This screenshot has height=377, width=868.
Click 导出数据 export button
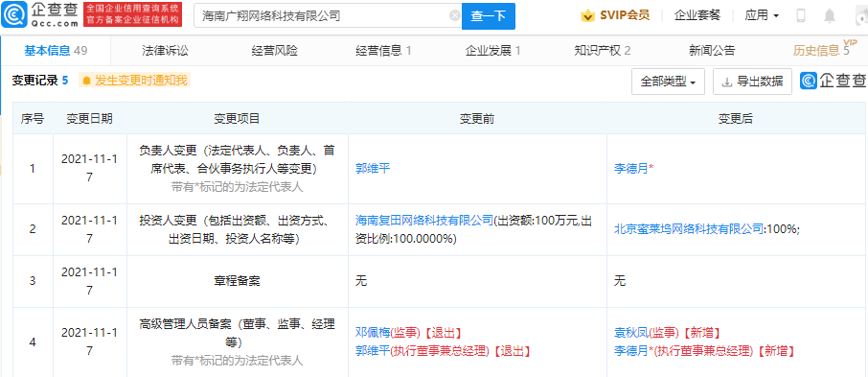(x=752, y=82)
